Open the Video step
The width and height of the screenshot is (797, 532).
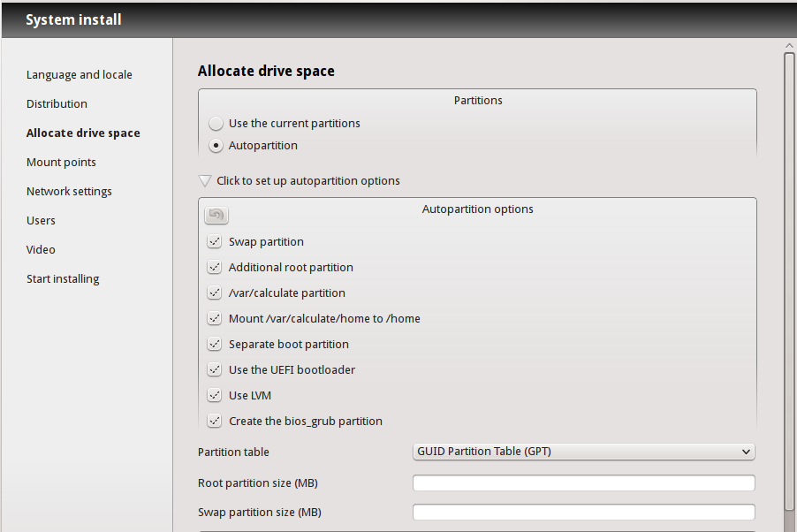point(41,250)
